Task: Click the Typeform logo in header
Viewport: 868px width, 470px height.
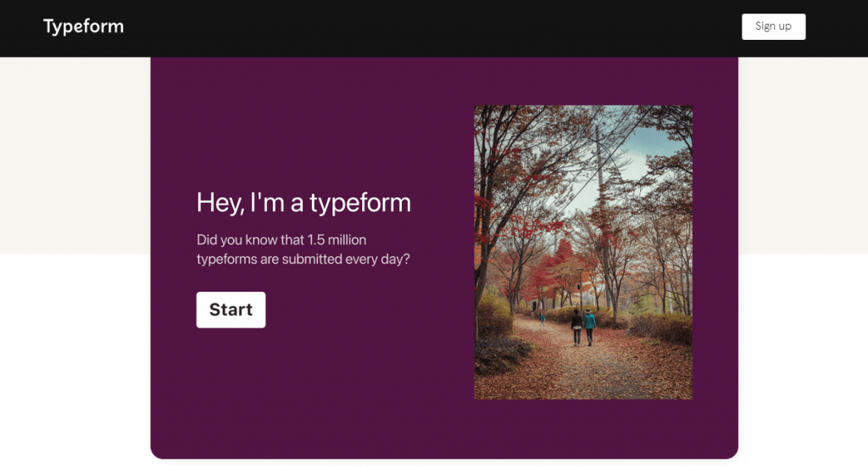Action: [83, 26]
